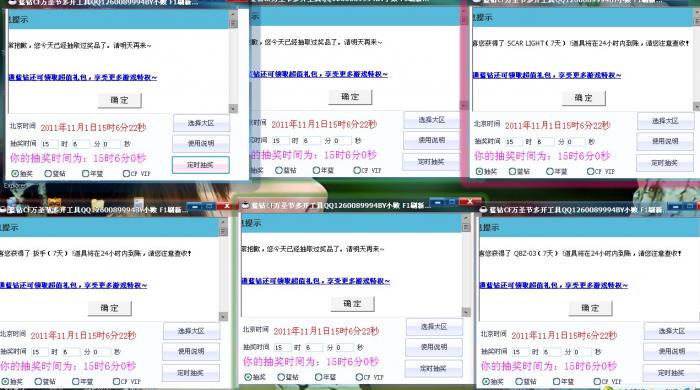Open 选择大区 in the SCAR LIGHT window
The width and height of the screenshot is (700, 390).
click(x=665, y=121)
